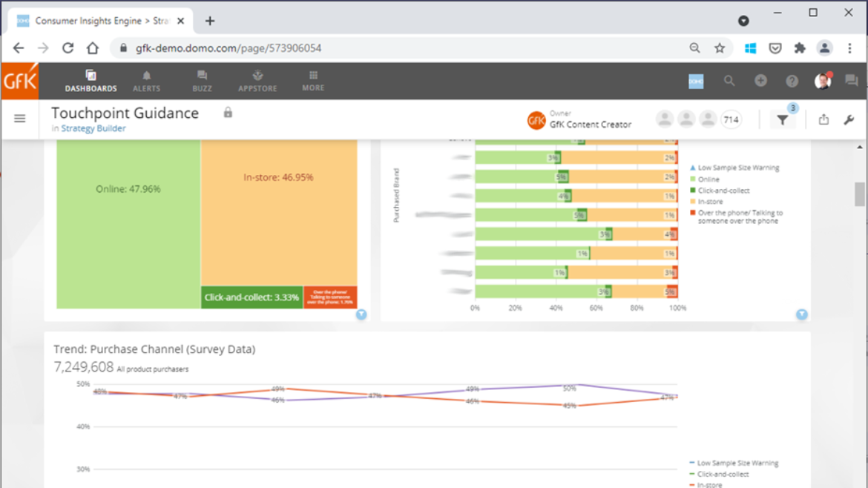
Task: Click the search magnifier icon
Action: pyautogui.click(x=729, y=80)
